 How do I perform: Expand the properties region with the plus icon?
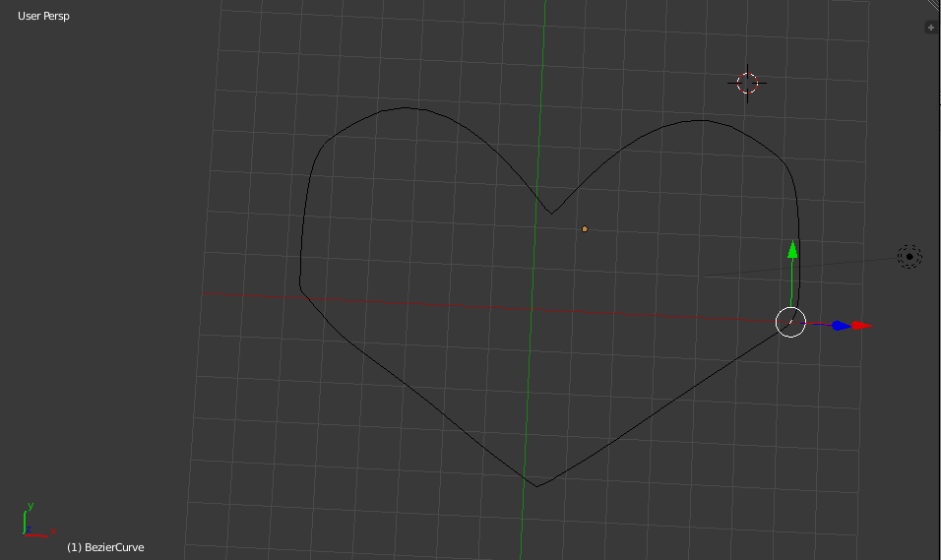tap(931, 28)
